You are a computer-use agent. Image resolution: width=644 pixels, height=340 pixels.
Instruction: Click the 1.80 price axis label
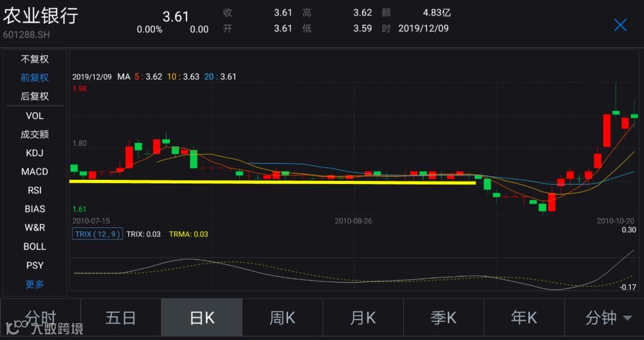coord(80,144)
